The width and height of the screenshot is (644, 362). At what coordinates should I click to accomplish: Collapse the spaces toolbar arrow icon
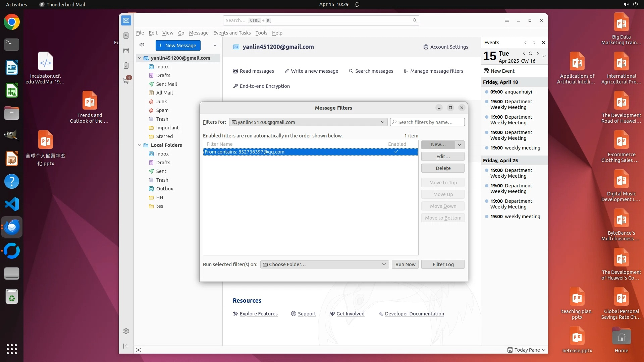pyautogui.click(x=126, y=346)
